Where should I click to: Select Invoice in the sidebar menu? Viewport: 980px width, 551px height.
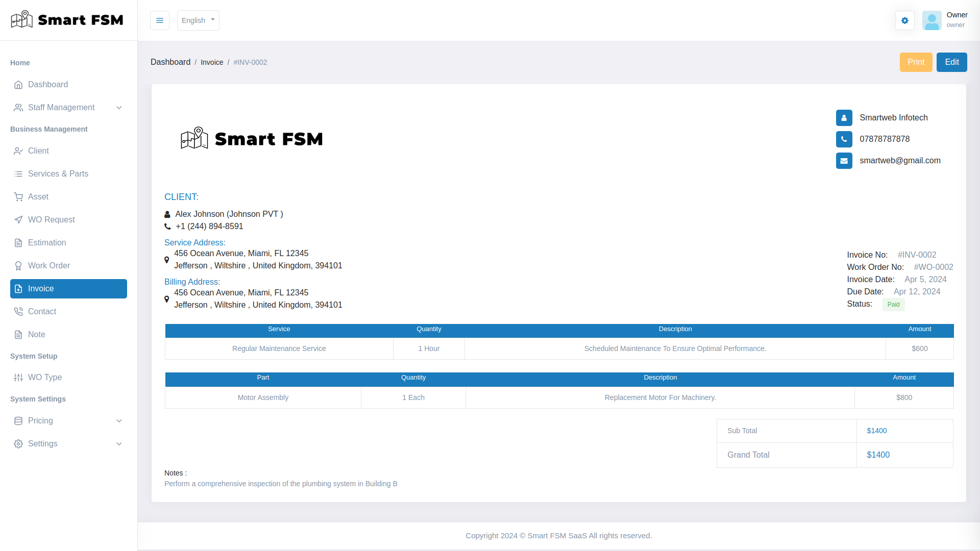(x=41, y=289)
